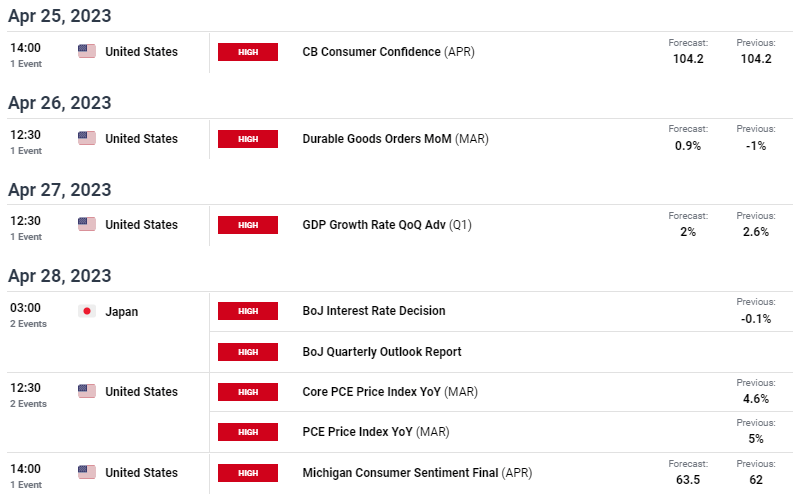Viewport: 793px width, 500px height.
Task: Expand United States 12:30 2 Events group
Action: [28, 395]
